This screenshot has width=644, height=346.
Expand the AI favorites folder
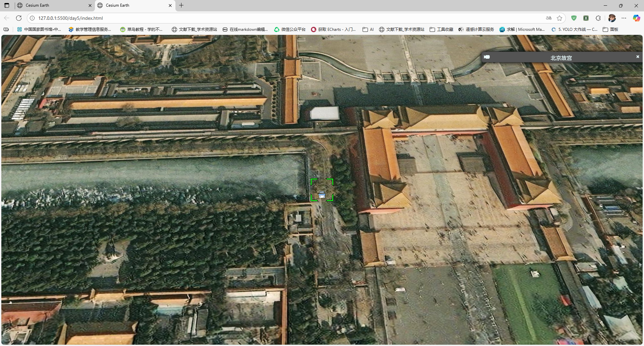368,30
